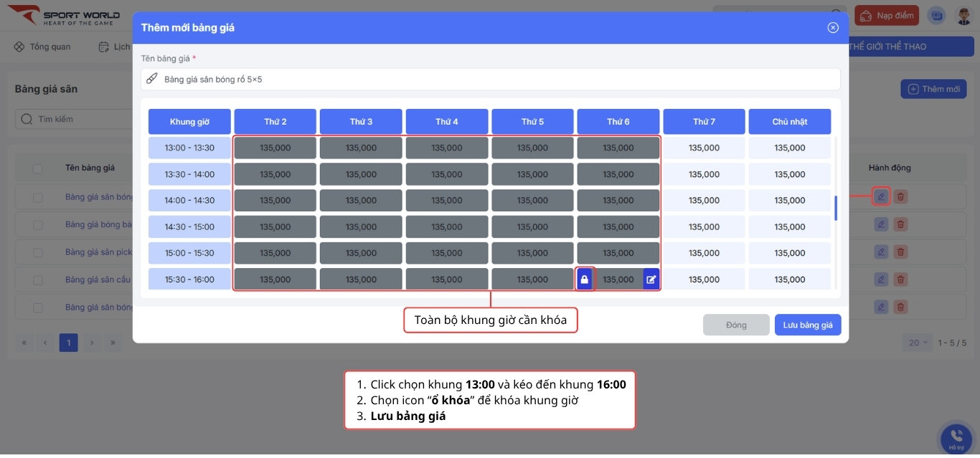Click the red-outlined edit pencil in the first table row
980x458 pixels.
(x=881, y=196)
